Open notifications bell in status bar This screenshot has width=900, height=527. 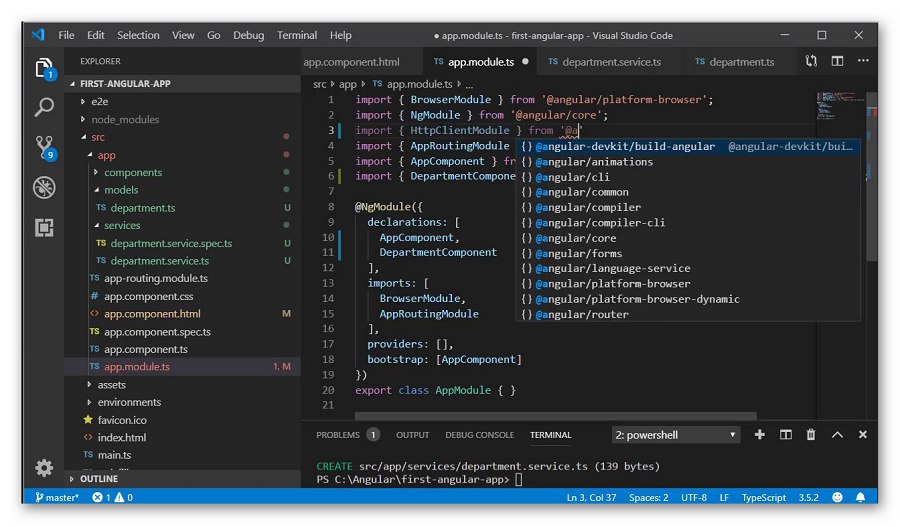coord(860,497)
